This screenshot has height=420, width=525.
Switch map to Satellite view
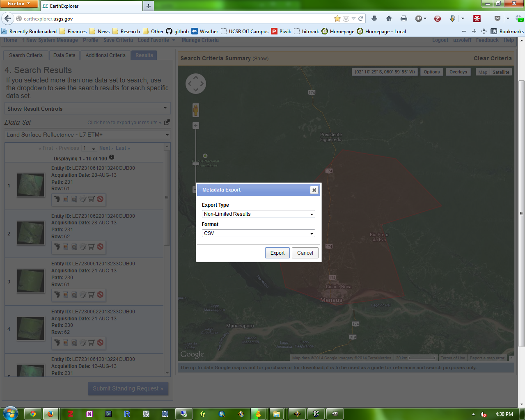click(501, 72)
